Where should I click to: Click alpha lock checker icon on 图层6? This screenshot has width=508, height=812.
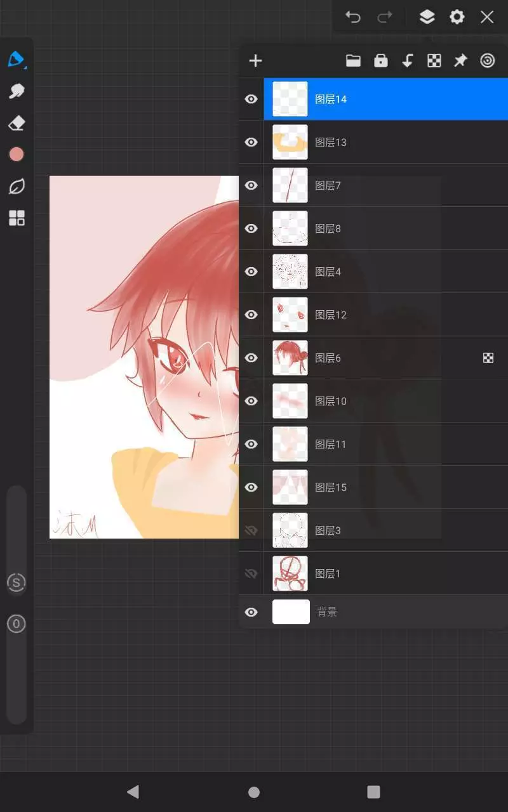pyautogui.click(x=488, y=358)
